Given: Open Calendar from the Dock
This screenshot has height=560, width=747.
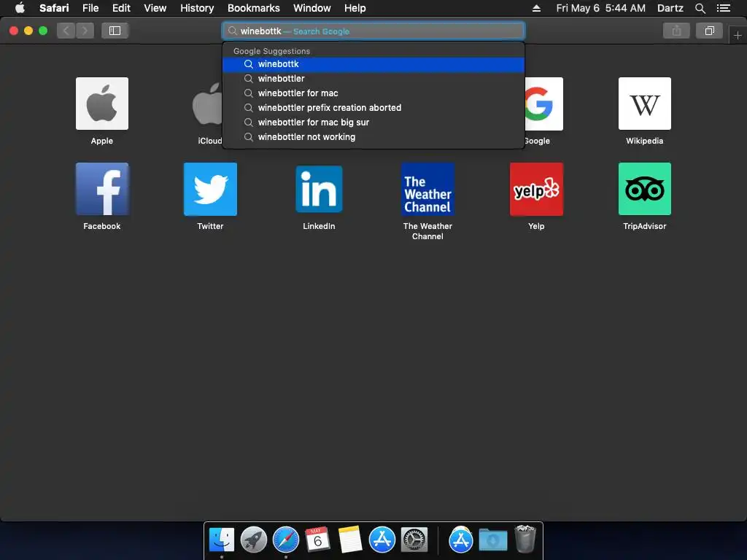Looking at the screenshot, I should click(318, 540).
